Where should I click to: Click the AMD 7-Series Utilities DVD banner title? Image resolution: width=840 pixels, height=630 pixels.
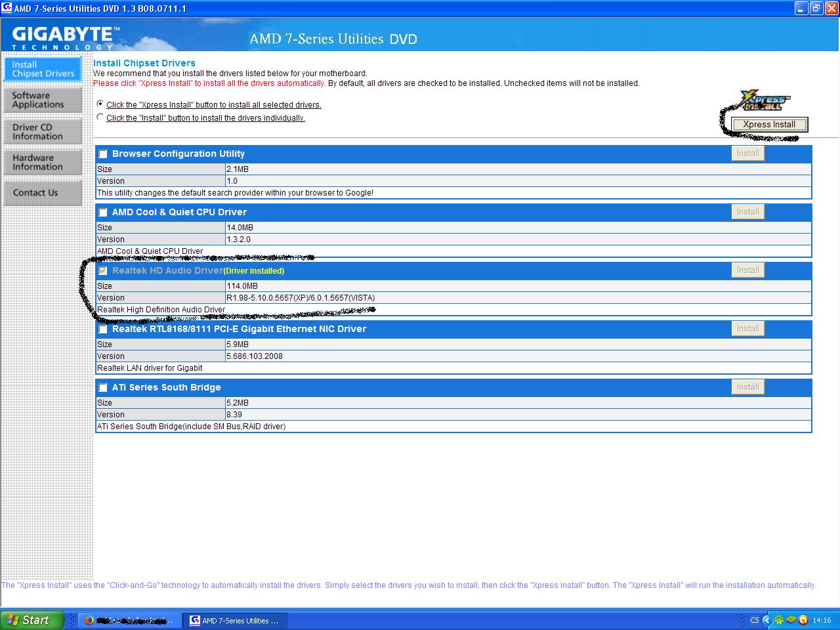point(333,38)
